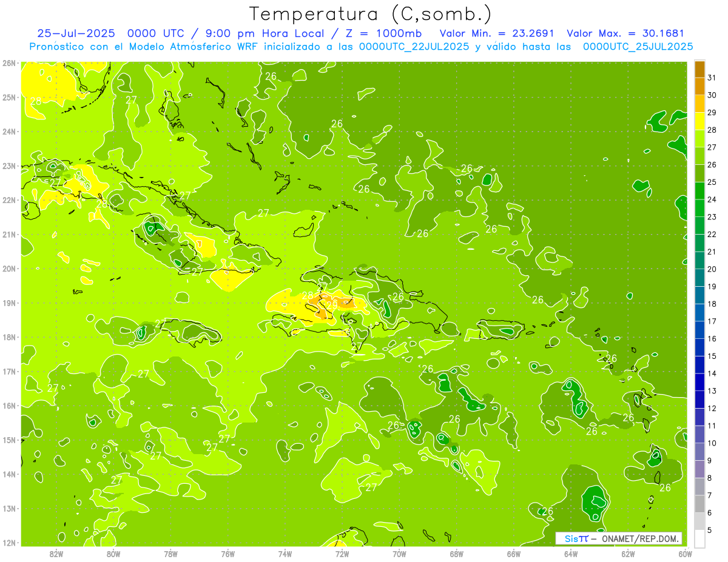The image size is (728, 562).
Task: Click latitude axis label "22N"
Action: [x=9, y=200]
